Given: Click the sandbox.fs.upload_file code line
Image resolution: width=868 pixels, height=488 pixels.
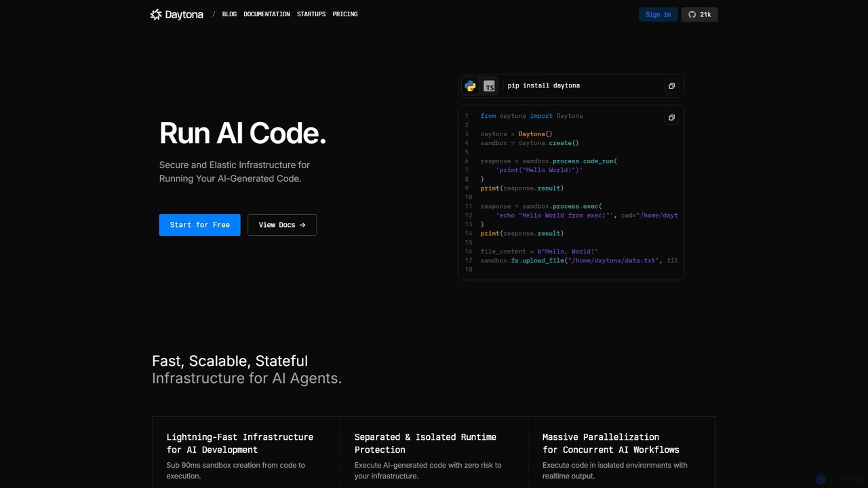Looking at the screenshot, I should (x=579, y=260).
